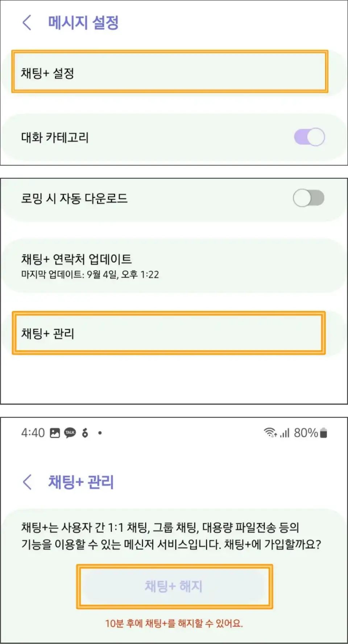Click the notification icon beside KakaoTalk
The image size is (348, 644).
pos(85,432)
